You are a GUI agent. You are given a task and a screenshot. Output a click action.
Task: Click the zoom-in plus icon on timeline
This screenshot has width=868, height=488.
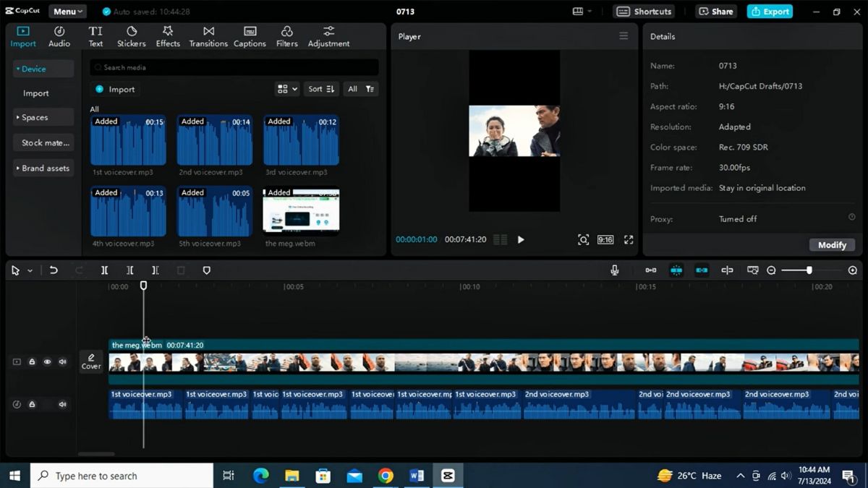(853, 270)
